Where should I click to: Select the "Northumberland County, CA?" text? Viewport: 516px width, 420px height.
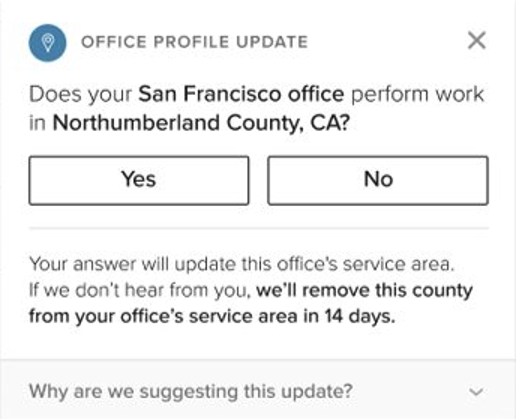[201, 123]
